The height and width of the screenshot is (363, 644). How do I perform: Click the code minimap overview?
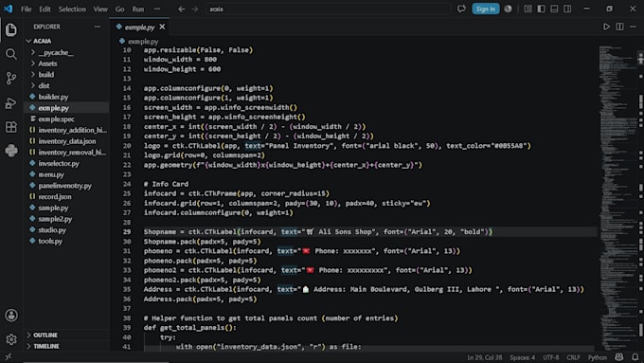(x=617, y=197)
